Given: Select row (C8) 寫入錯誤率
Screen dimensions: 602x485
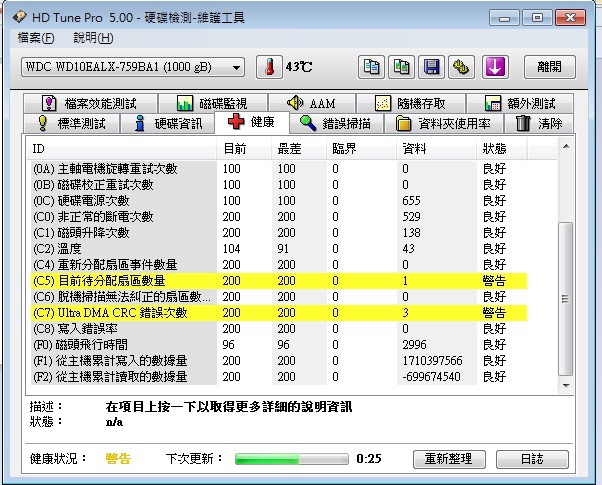Looking at the screenshot, I should click(279, 329).
